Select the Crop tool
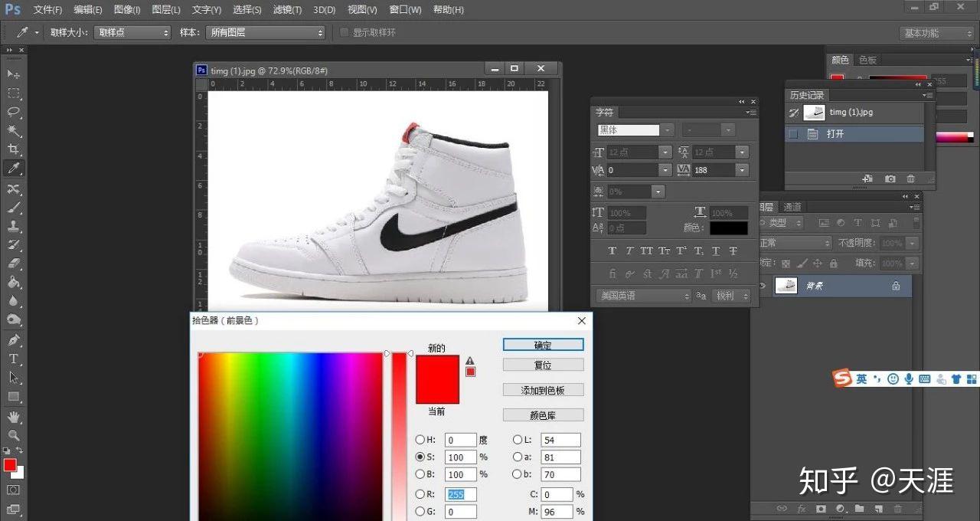The image size is (980, 521). [14, 149]
